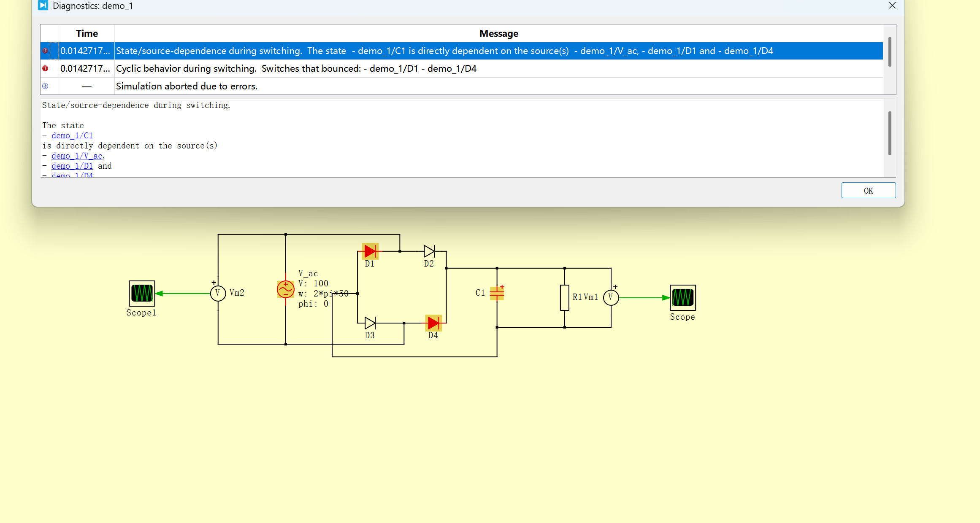The width and height of the screenshot is (980, 523).
Task: Select the Cyclic behavior error row
Action: pos(295,68)
